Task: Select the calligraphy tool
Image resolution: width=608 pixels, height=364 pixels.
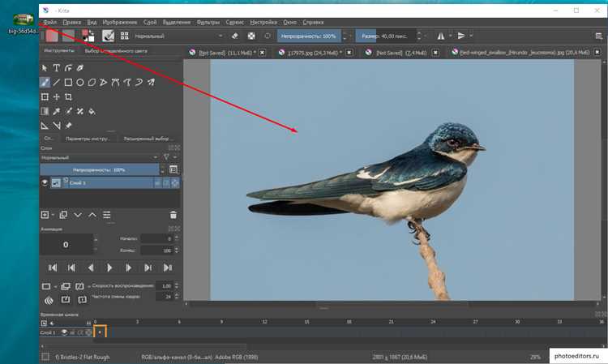Action: point(80,68)
